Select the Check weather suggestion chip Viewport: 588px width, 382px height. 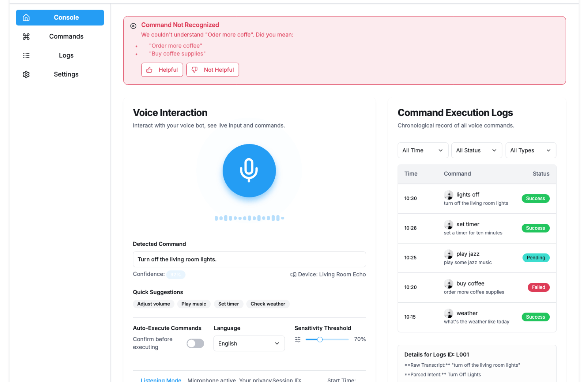[268, 304]
